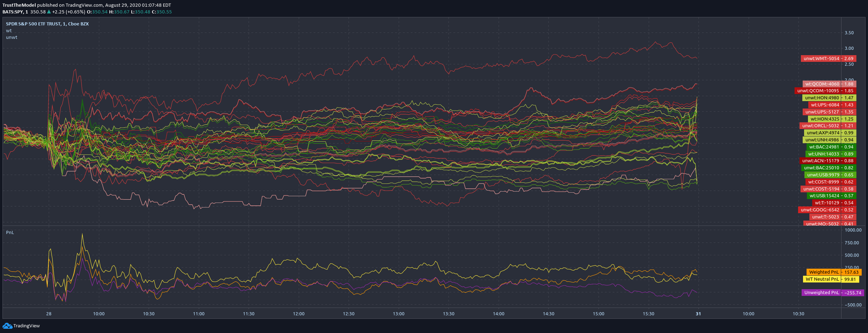Screen dimensions: 868x333
Task: Click the unwt:ORCL:-5032 price label
Action: pos(828,125)
